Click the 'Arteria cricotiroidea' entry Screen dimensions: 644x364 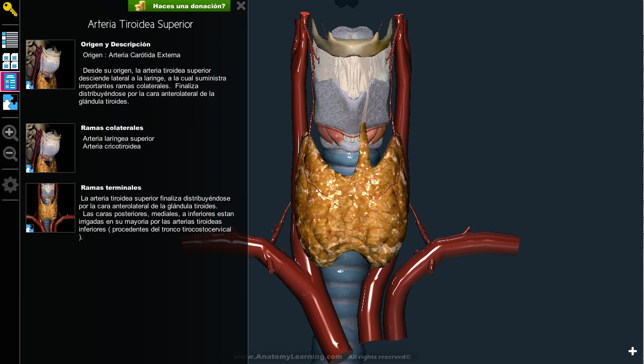tap(112, 146)
